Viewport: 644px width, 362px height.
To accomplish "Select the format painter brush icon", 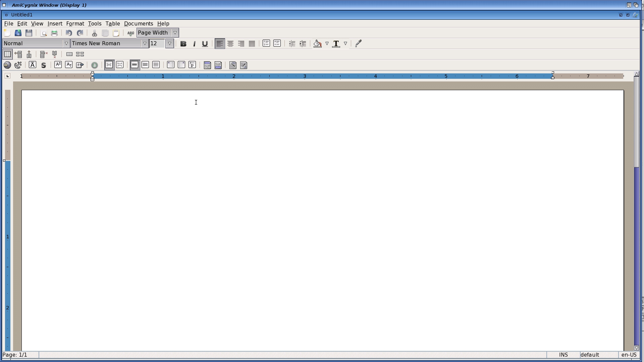I will (x=358, y=44).
